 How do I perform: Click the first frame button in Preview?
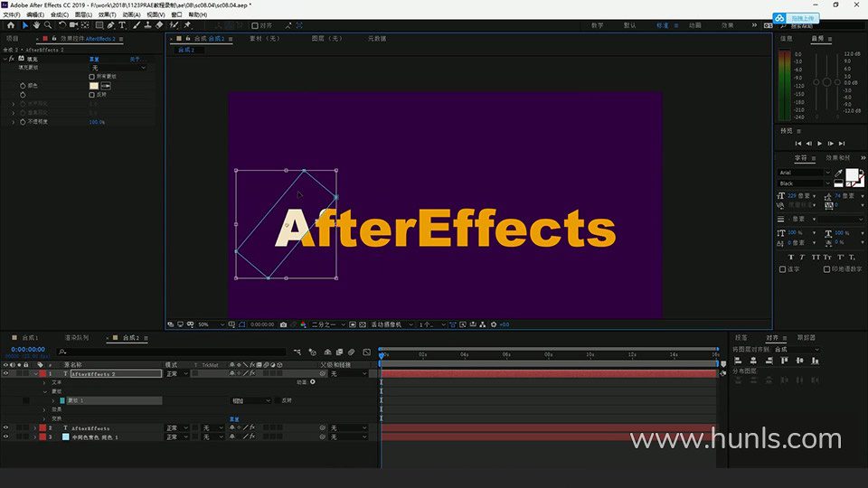(x=797, y=144)
